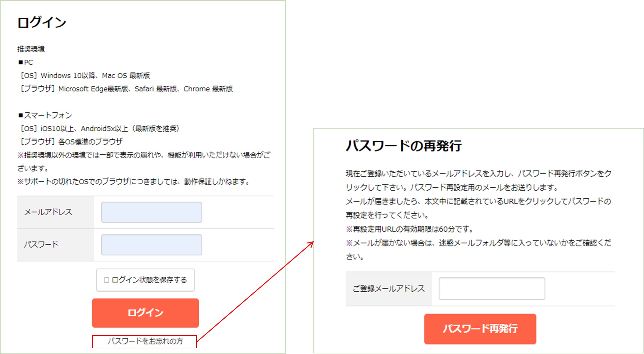Click the ログイン状態を保存する label text

[149, 280]
